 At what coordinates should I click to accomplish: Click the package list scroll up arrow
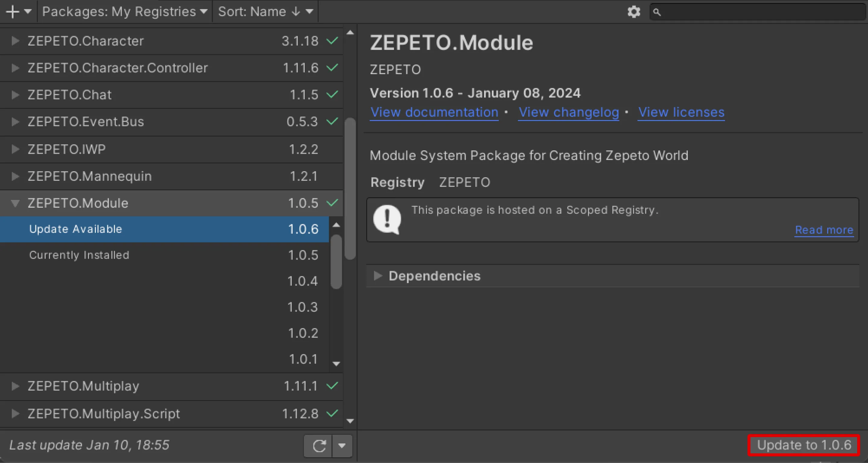click(350, 33)
